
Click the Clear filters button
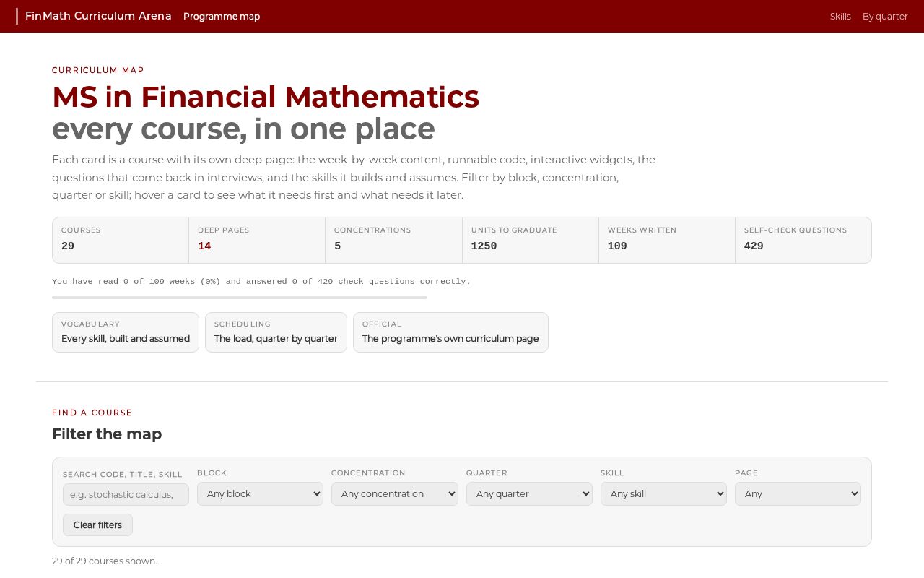pyautogui.click(x=97, y=525)
